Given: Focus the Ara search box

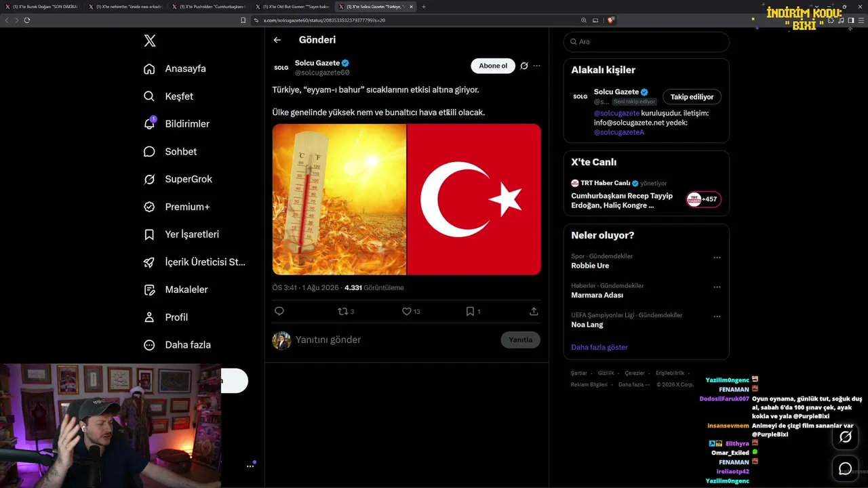Looking at the screenshot, I should point(646,42).
